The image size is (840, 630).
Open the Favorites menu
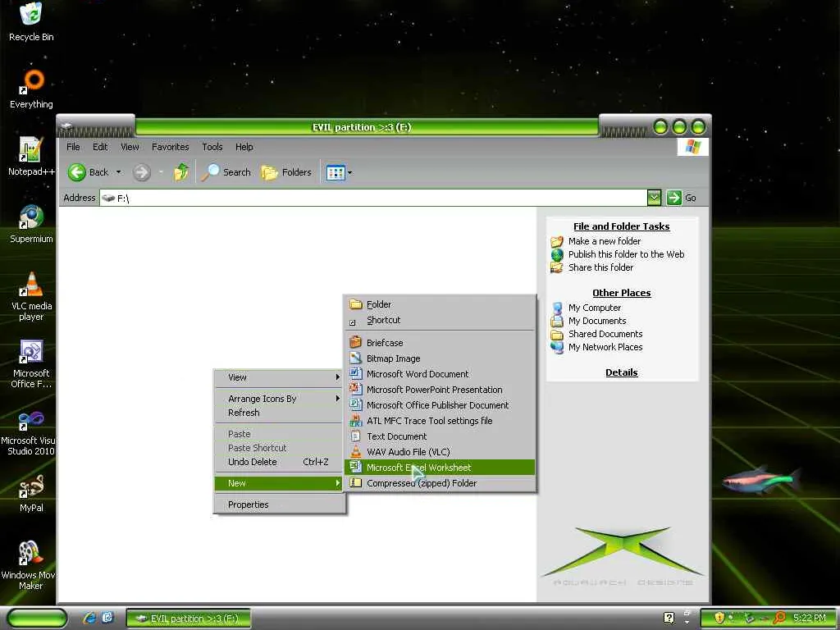[x=171, y=147]
